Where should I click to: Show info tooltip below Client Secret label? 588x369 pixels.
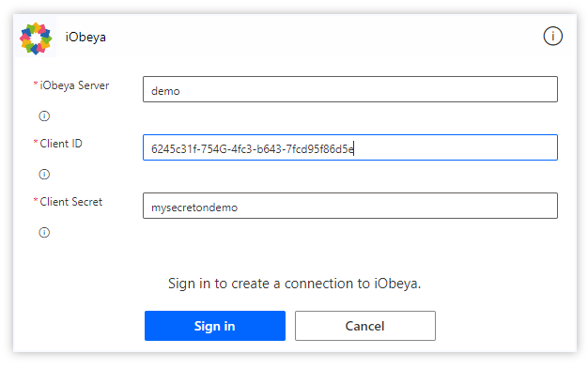point(44,233)
